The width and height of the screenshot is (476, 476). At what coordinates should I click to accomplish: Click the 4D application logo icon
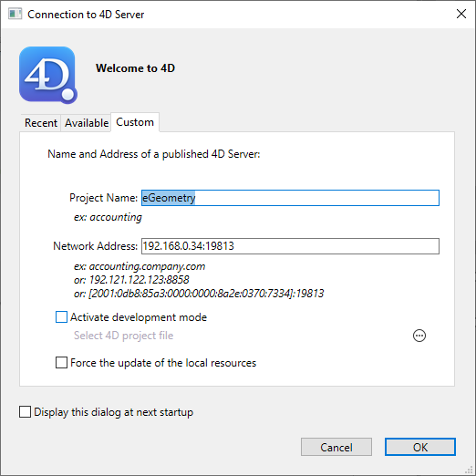tap(48, 75)
